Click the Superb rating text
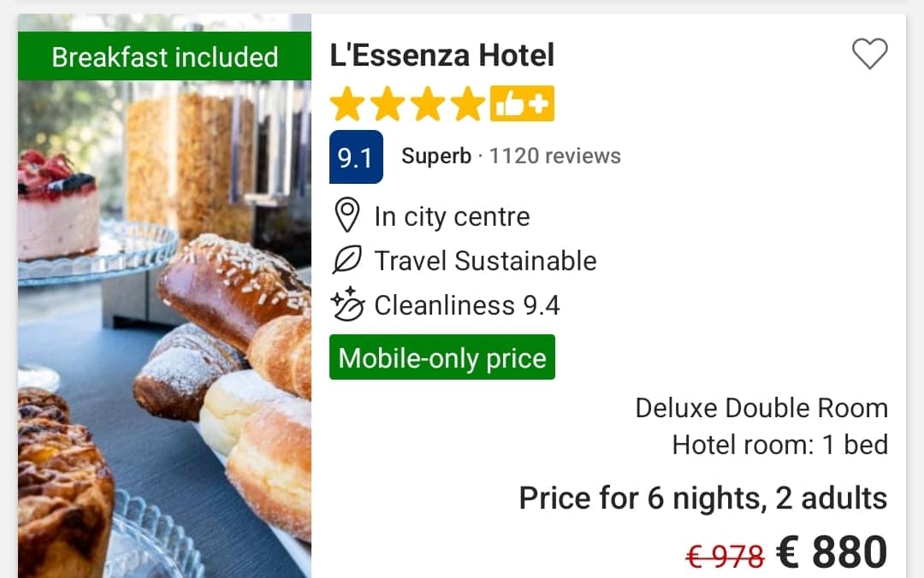 (x=436, y=156)
